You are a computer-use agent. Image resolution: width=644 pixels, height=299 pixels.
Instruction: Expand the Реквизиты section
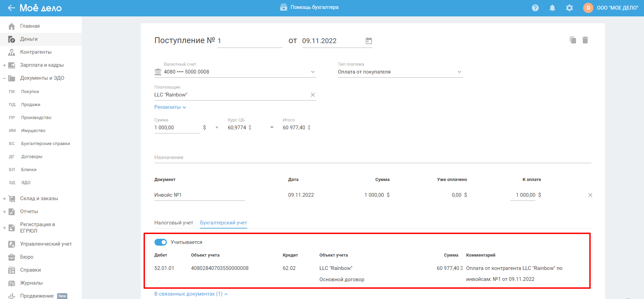click(170, 107)
